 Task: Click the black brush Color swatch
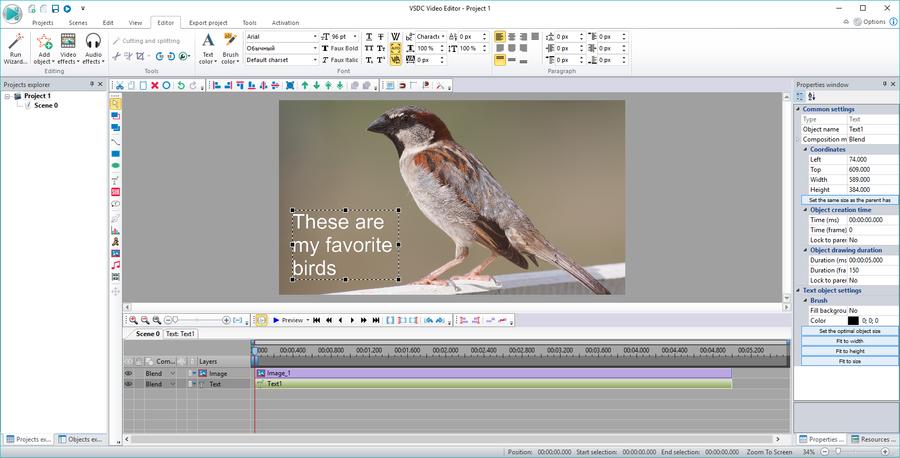coord(853,321)
